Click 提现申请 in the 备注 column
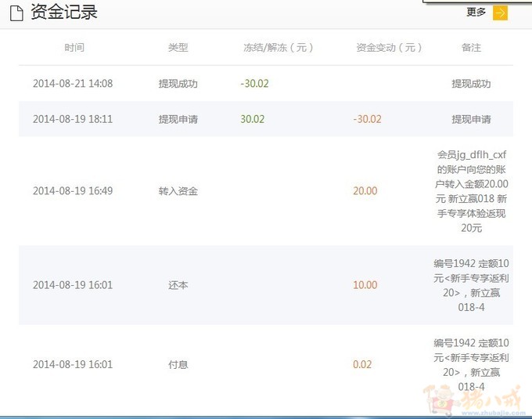The width and height of the screenshot is (532, 419). point(471,119)
